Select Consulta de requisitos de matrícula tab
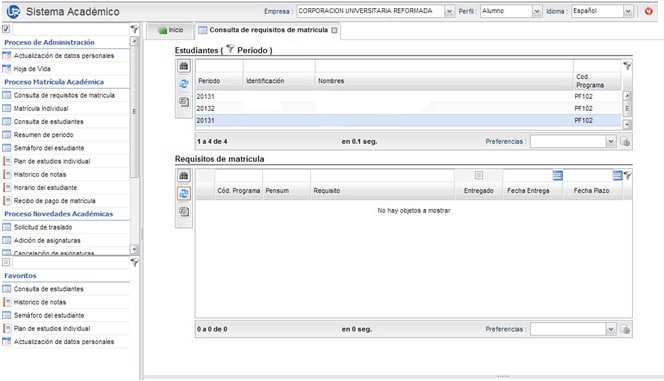664x381 pixels. pos(268,30)
